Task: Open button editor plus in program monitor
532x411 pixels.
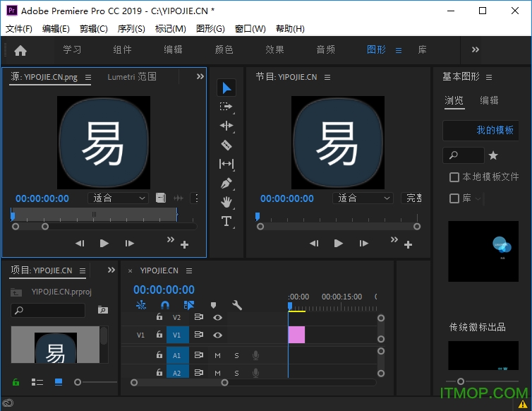Action: point(408,244)
